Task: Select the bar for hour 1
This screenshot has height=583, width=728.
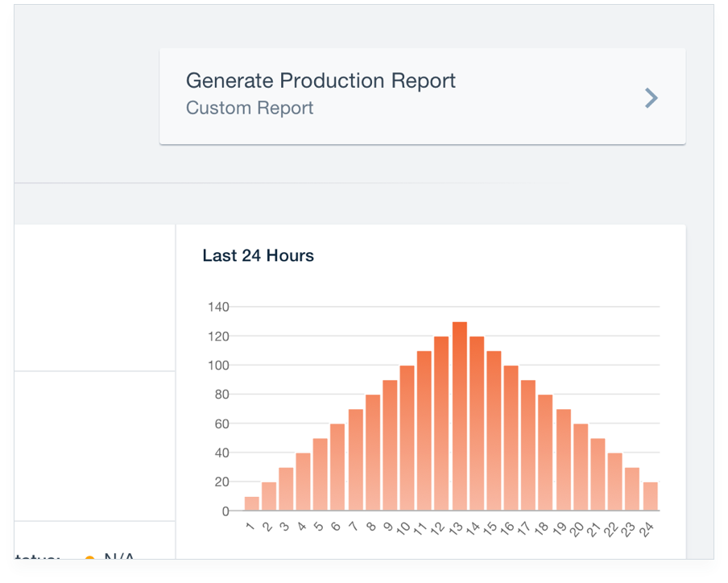Action: coord(252,503)
